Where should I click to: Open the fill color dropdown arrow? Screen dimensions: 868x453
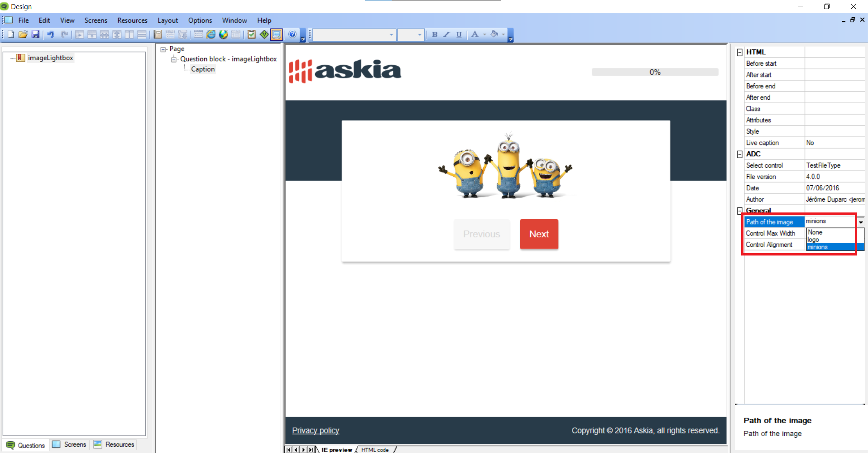[x=503, y=34]
